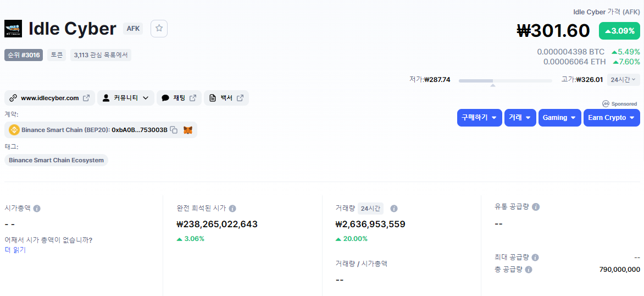Add Idle Cyber to watchlist with star icon
The height and width of the screenshot is (296, 644).
[x=159, y=29]
